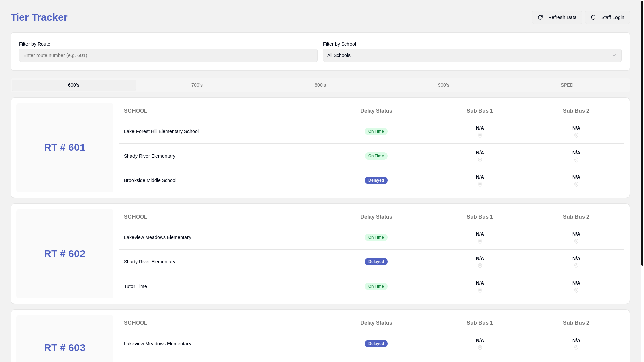Image resolution: width=644 pixels, height=362 pixels.
Task: Click Shady River Elementary under RT 602
Action: click(150, 262)
